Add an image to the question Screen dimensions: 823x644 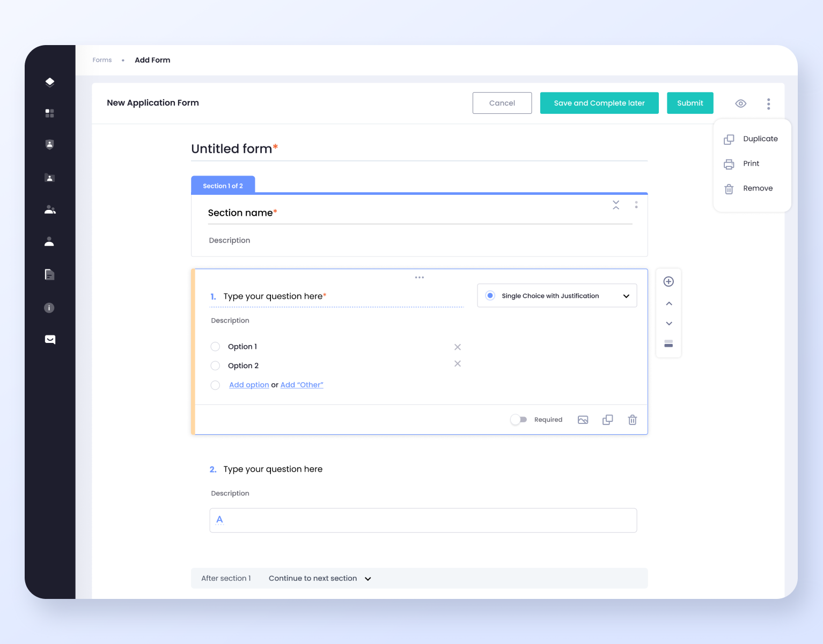point(583,420)
